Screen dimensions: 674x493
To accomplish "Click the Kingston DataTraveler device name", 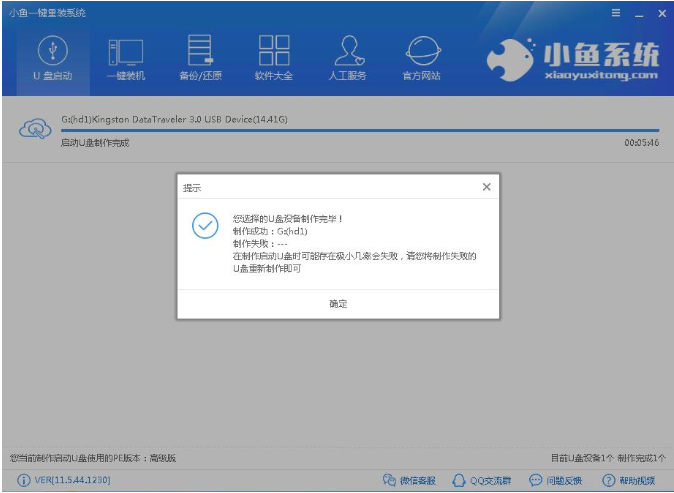I will (x=174, y=119).
